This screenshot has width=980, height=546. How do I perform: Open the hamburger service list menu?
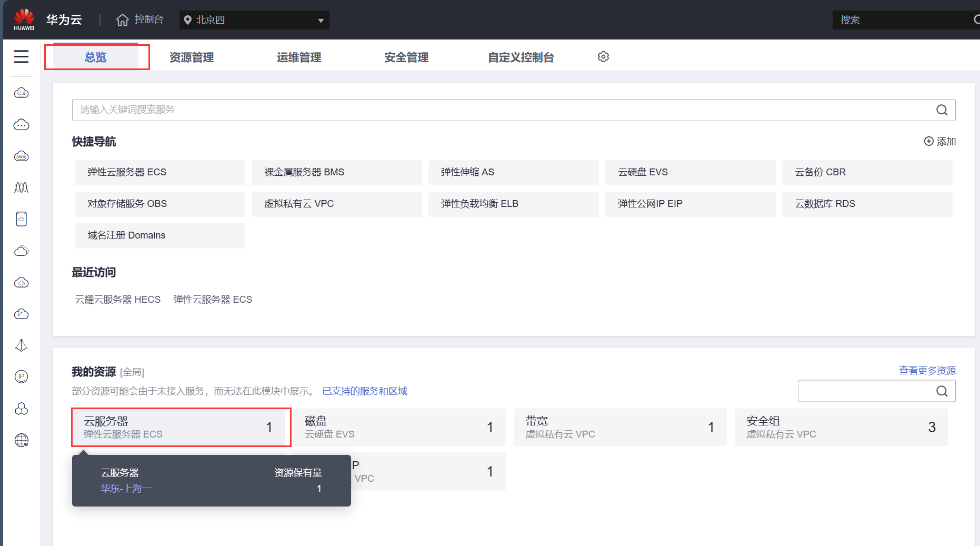pyautogui.click(x=21, y=56)
